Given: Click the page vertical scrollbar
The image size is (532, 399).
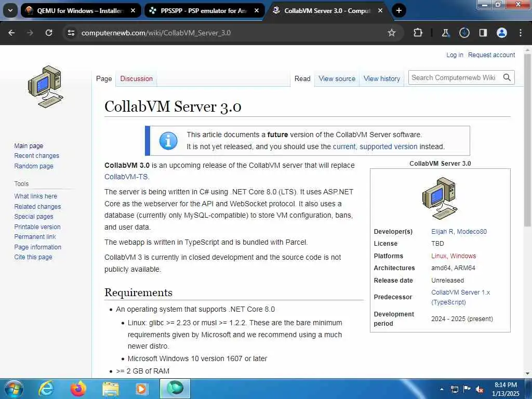Looking at the screenshot, I should [527, 140].
